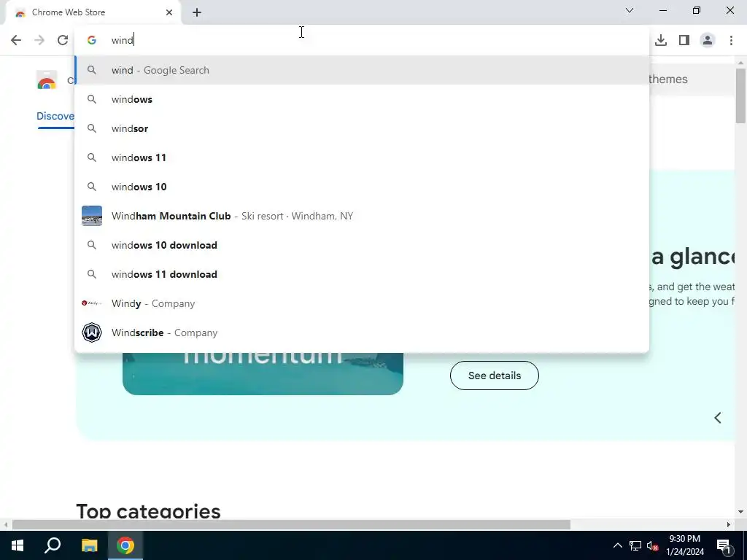This screenshot has height=560, width=747.
Task: Click the search magnifier next to 'windsor'
Action: tap(91, 128)
